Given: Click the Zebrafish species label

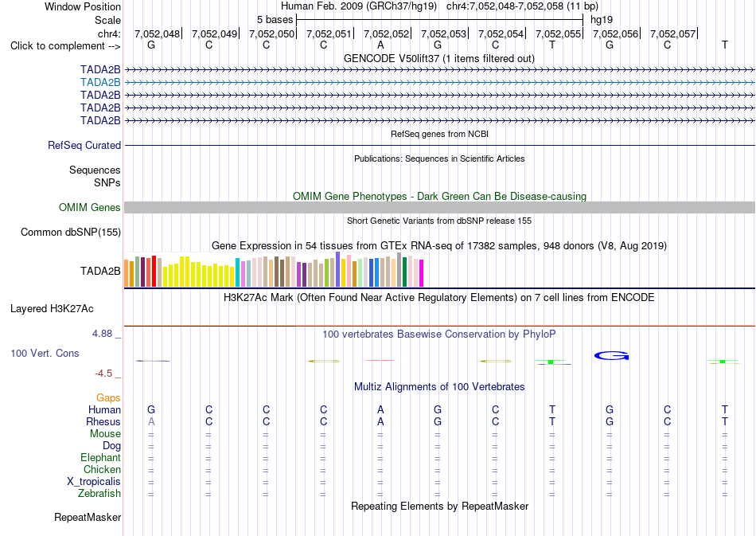Looking at the screenshot, I should tap(99, 494).
